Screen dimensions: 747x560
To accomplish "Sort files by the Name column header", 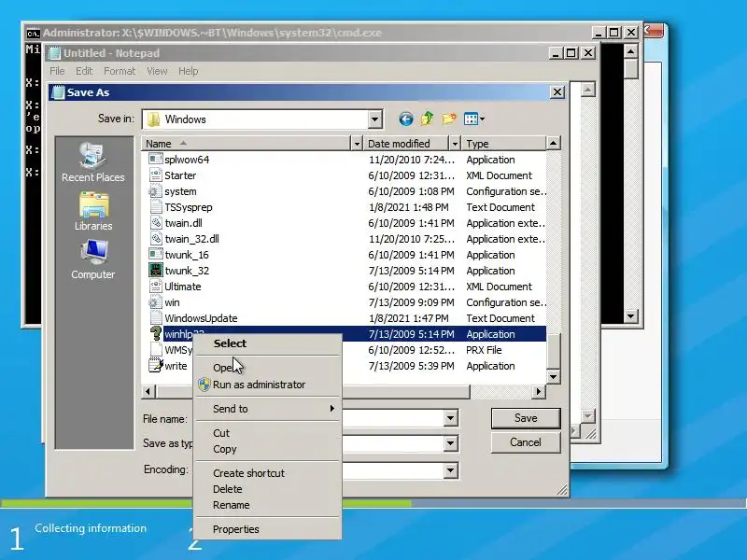I will [x=246, y=144].
